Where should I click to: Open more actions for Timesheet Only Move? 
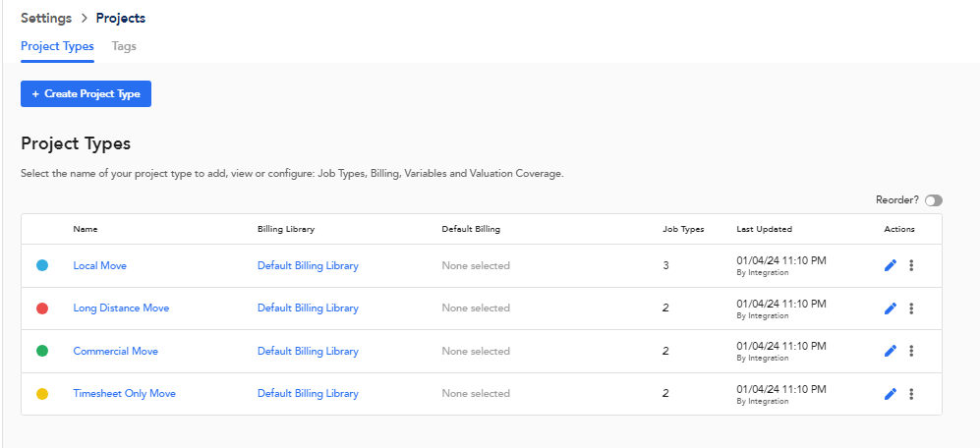click(x=911, y=394)
